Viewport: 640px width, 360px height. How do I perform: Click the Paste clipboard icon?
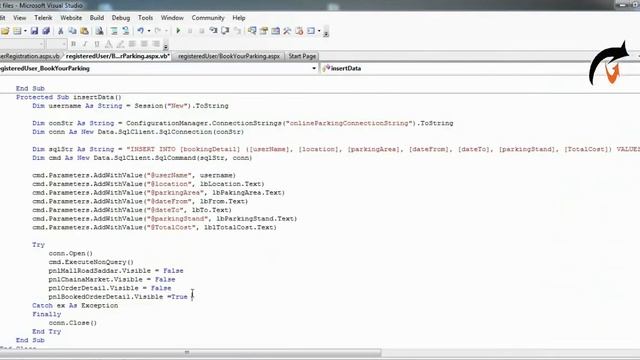tap(84, 31)
